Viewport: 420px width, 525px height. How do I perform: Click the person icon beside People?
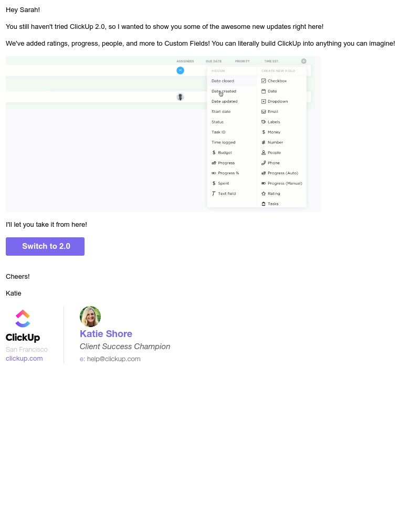(264, 153)
